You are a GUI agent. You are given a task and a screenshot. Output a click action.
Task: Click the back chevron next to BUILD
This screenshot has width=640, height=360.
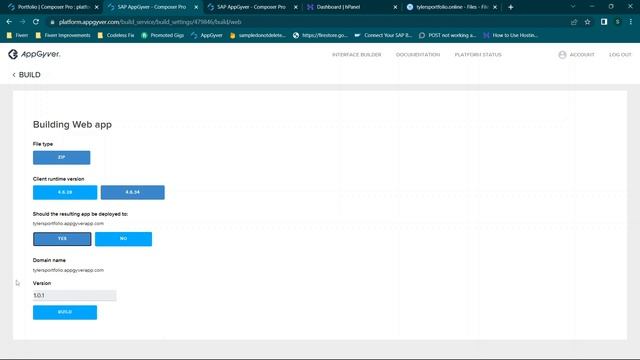pyautogui.click(x=14, y=75)
